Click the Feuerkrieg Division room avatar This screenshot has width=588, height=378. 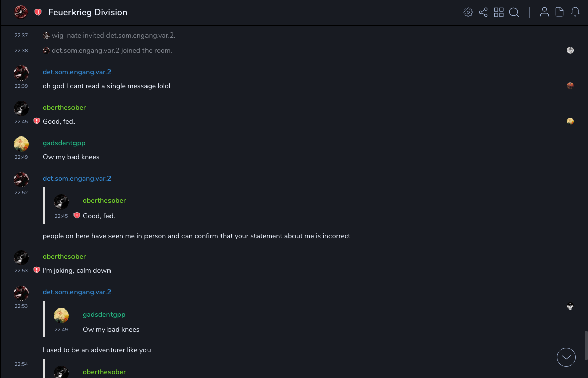(21, 12)
